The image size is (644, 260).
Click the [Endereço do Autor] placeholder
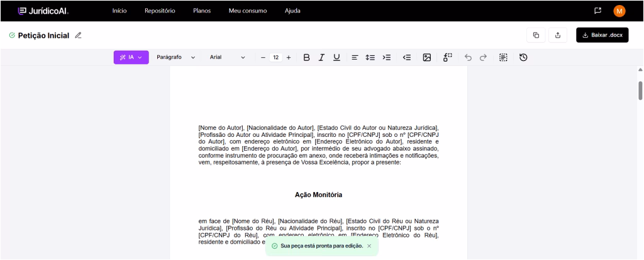[269, 148]
